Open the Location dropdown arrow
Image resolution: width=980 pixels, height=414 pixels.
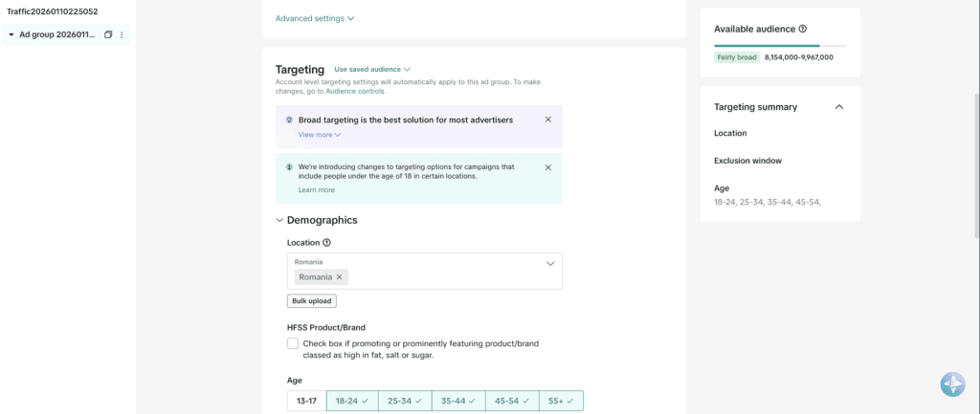pyautogui.click(x=550, y=264)
